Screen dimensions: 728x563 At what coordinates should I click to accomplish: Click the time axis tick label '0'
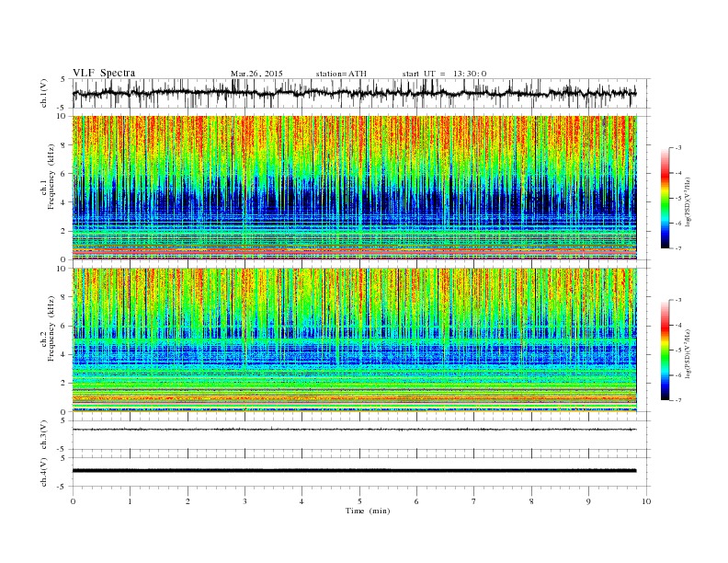click(73, 501)
